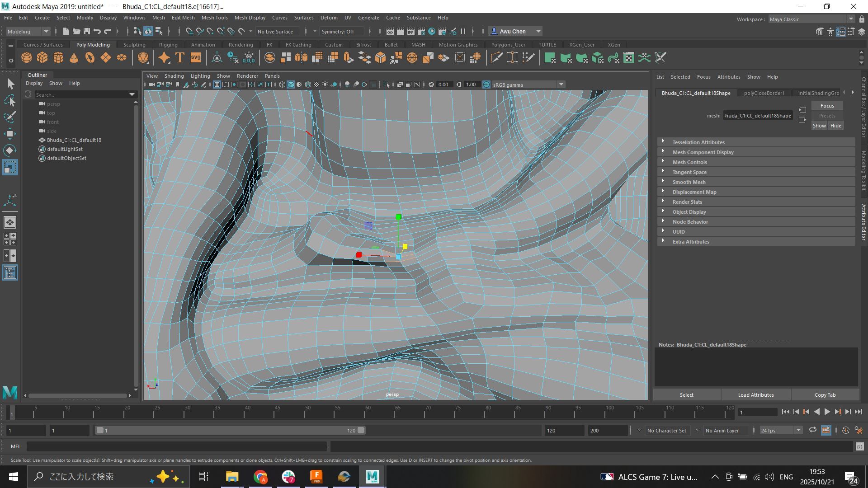Select the Quad Draw pencil icon
This screenshot has height=488, width=868.
[x=528, y=57]
